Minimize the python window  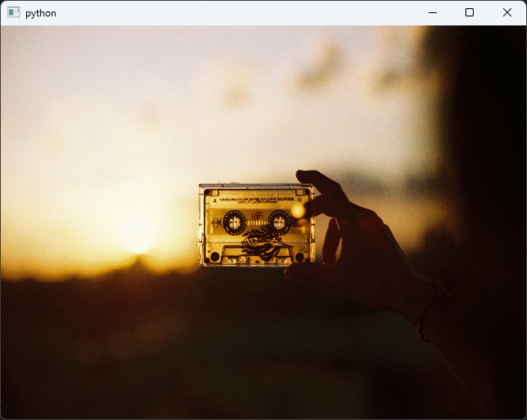[433, 13]
